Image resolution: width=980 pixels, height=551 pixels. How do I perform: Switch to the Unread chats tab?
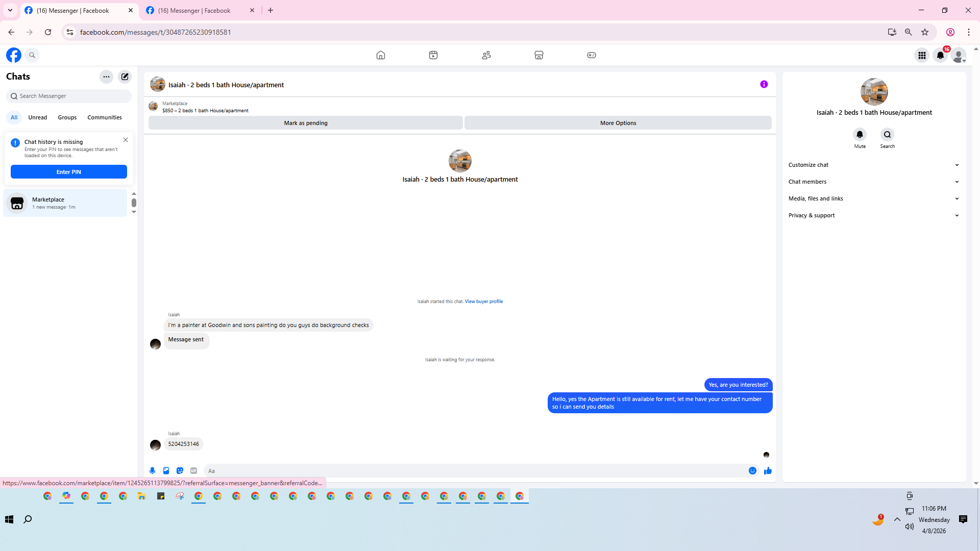click(x=37, y=117)
